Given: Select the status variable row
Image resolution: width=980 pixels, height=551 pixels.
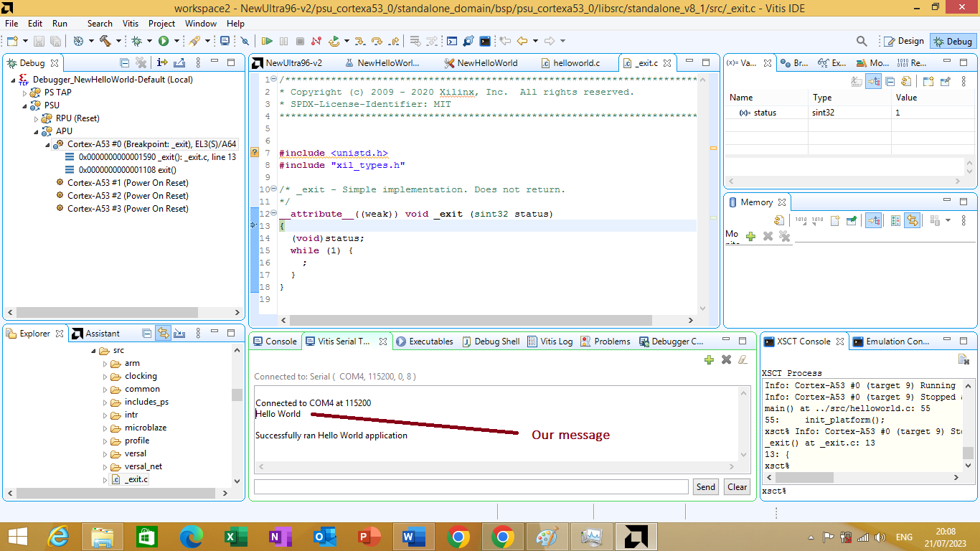Looking at the screenshot, I should pos(849,113).
